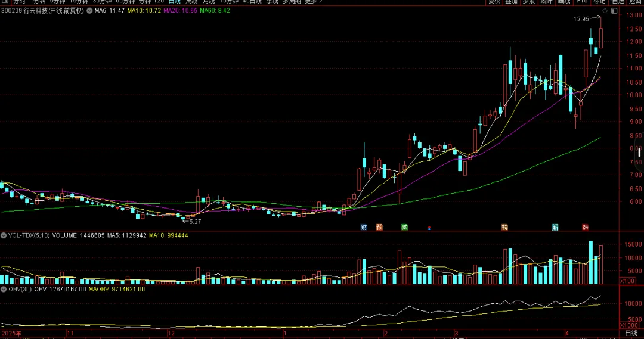Click the VOLUME: 1446685 value
This screenshot has width=644, height=339.
click(79, 235)
